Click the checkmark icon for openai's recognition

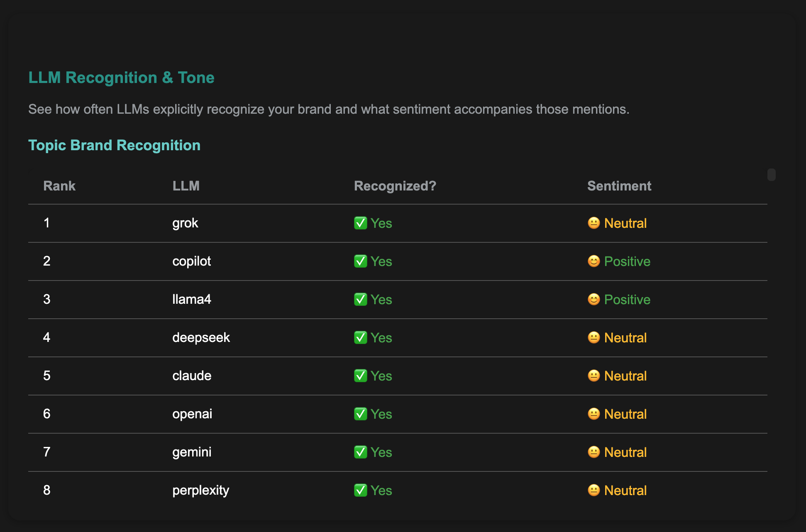(361, 414)
